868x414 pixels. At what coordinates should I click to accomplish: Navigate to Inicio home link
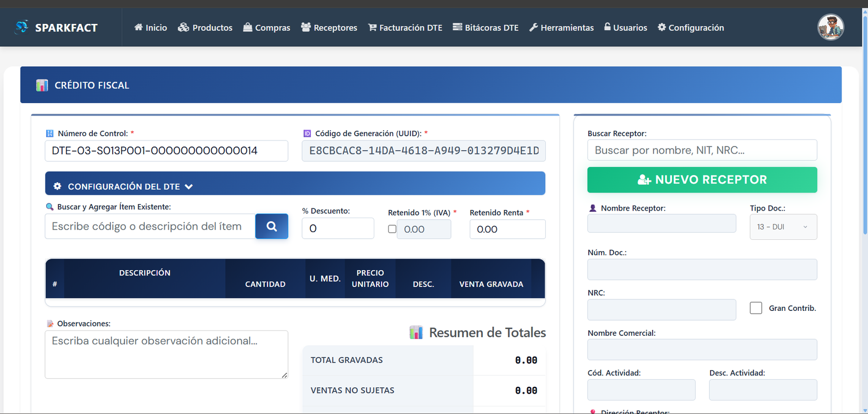point(150,28)
